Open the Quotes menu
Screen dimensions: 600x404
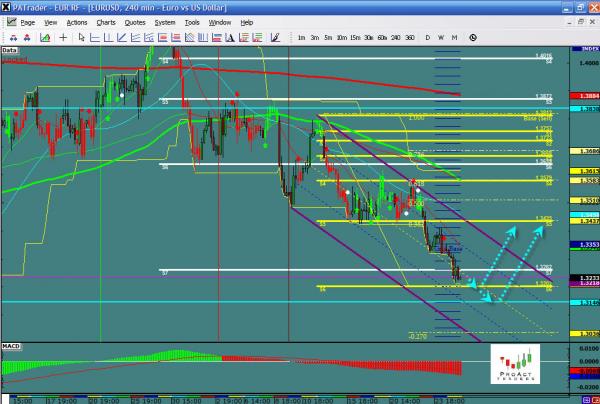(134, 21)
